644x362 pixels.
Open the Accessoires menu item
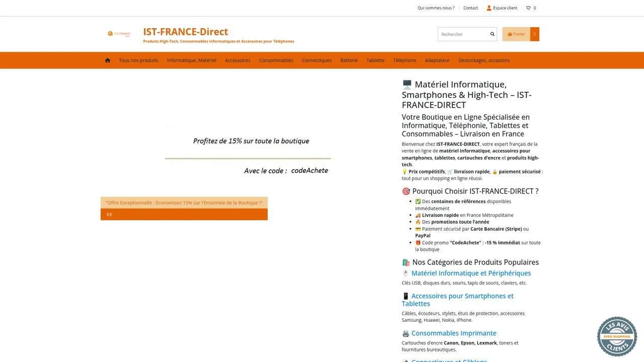(237, 60)
